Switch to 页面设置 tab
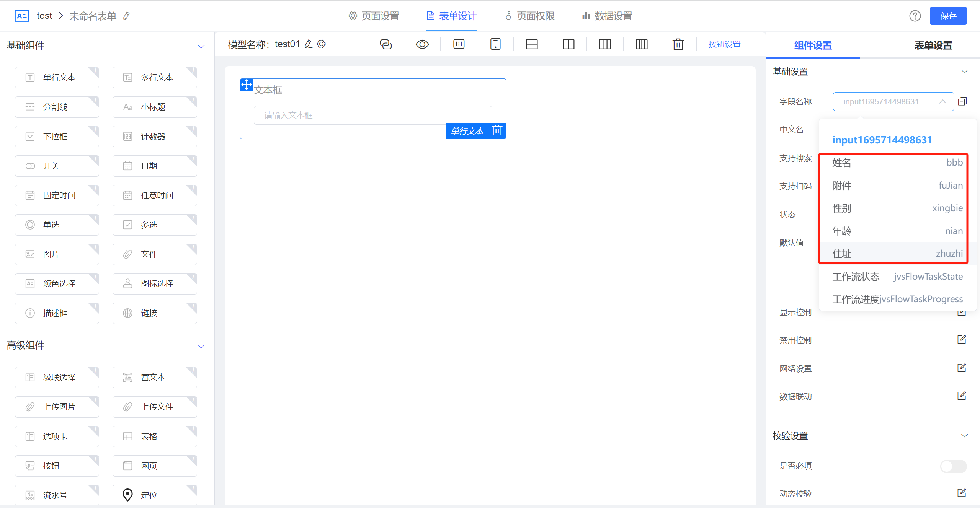The height and width of the screenshot is (508, 980). pyautogui.click(x=374, y=16)
